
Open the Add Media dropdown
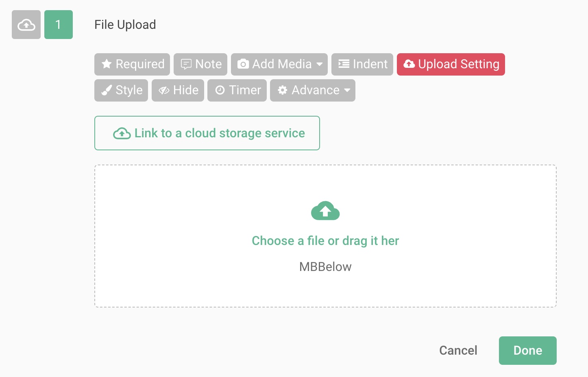click(x=279, y=64)
